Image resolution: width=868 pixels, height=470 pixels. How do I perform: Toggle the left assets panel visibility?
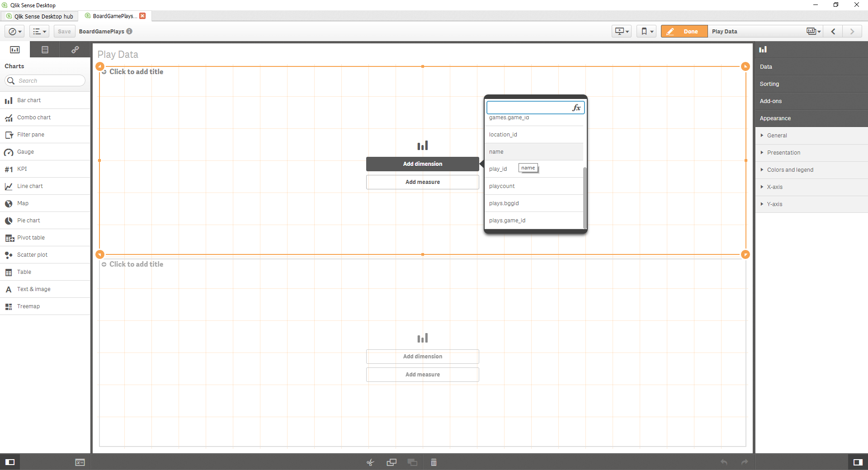click(x=10, y=462)
